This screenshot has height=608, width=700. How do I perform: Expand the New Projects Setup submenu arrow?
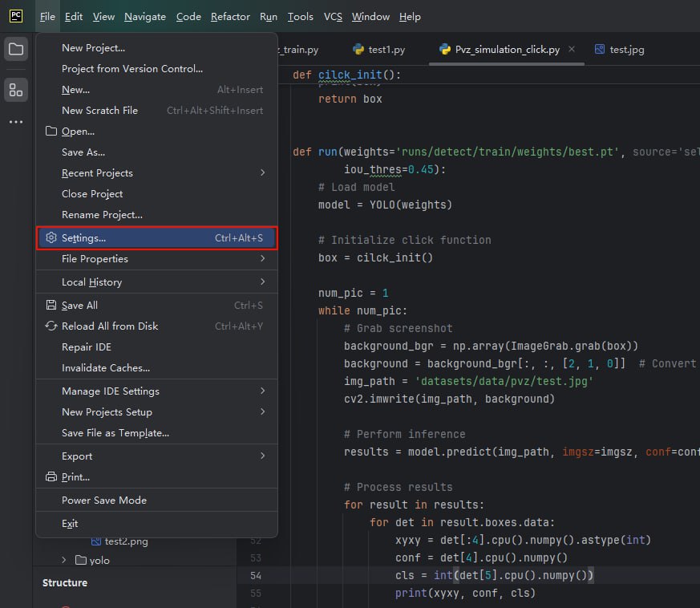point(262,411)
